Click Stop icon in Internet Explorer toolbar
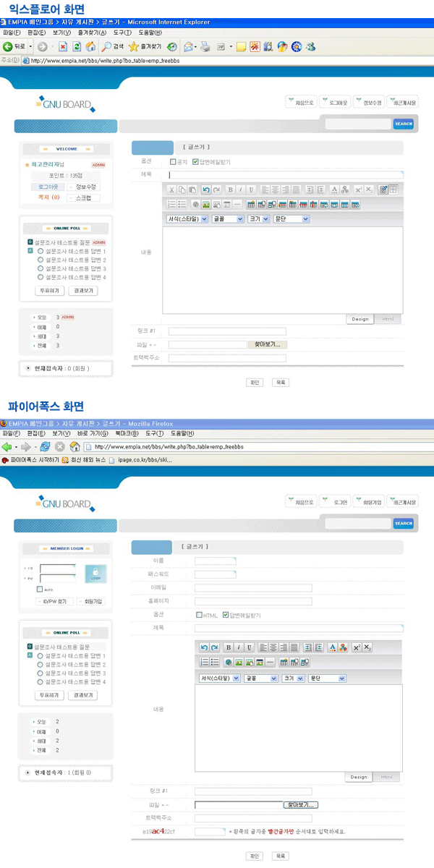 pos(64,46)
